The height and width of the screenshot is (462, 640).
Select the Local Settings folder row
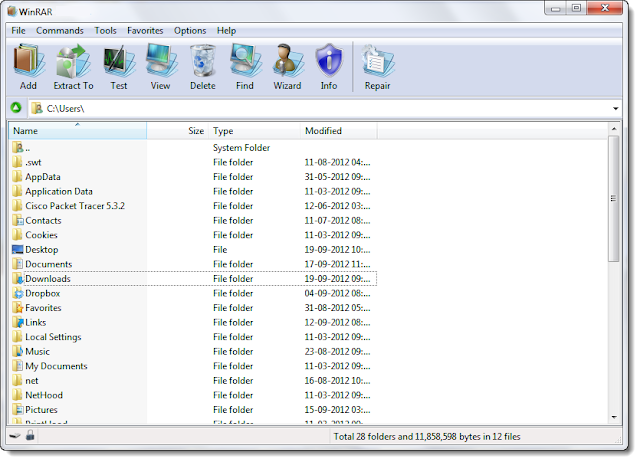pyautogui.click(x=192, y=337)
